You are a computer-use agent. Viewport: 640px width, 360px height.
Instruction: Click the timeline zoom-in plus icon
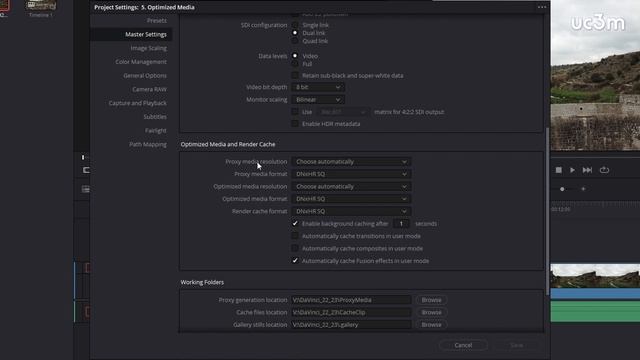click(x=583, y=189)
